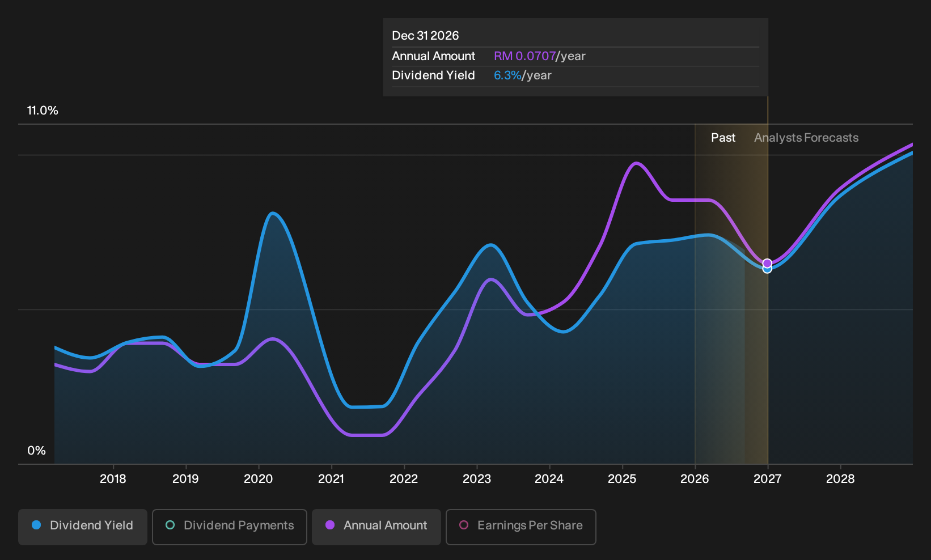Click the 11.0% y-axis label
Viewport: 931px width, 560px height.
pyautogui.click(x=43, y=111)
